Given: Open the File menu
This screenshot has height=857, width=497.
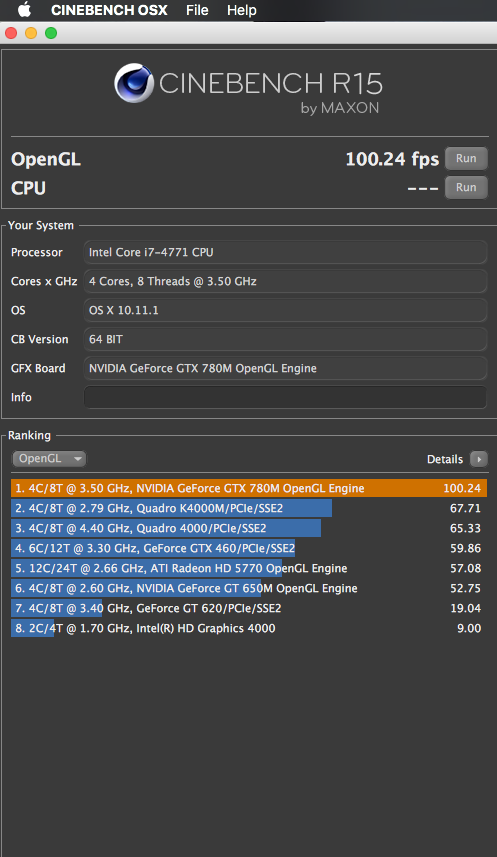Looking at the screenshot, I should tap(197, 10).
